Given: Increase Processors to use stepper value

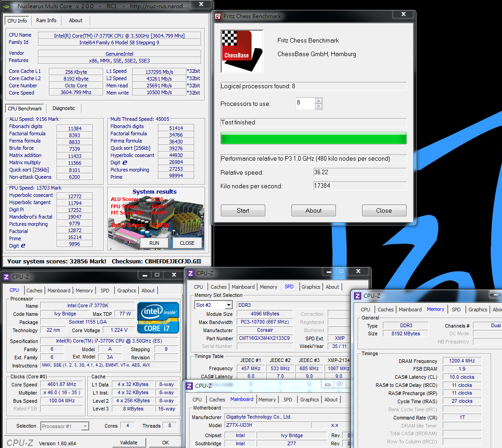Looking at the screenshot, I should 318,101.
